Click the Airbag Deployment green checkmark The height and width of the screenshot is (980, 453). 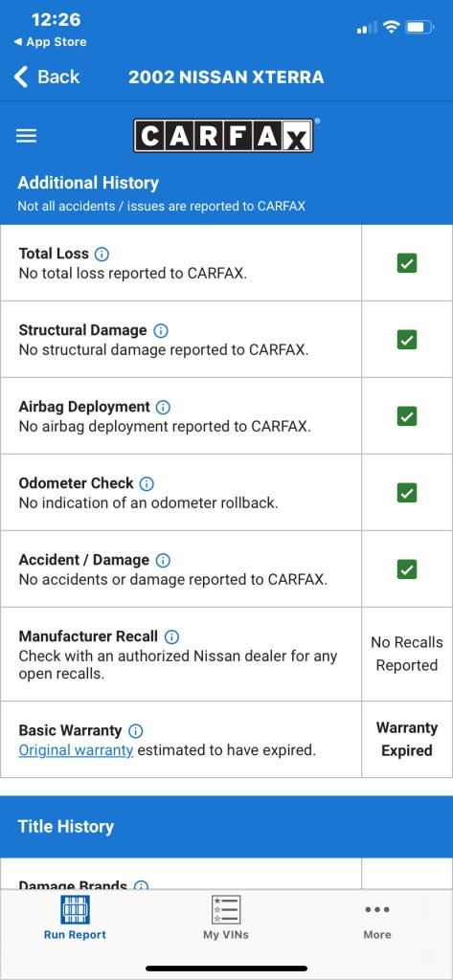(407, 416)
